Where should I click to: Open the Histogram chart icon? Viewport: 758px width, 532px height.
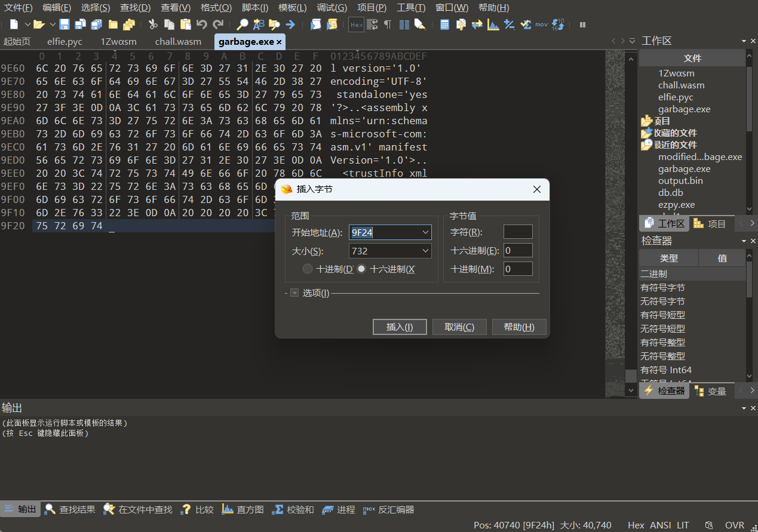coord(493,24)
